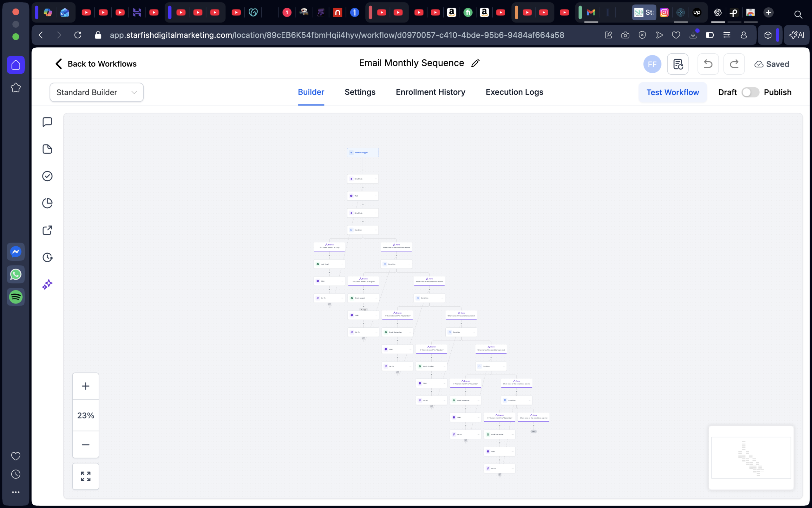Image resolution: width=812 pixels, height=508 pixels.
Task: Open a new browser tab with plus
Action: coord(768,13)
